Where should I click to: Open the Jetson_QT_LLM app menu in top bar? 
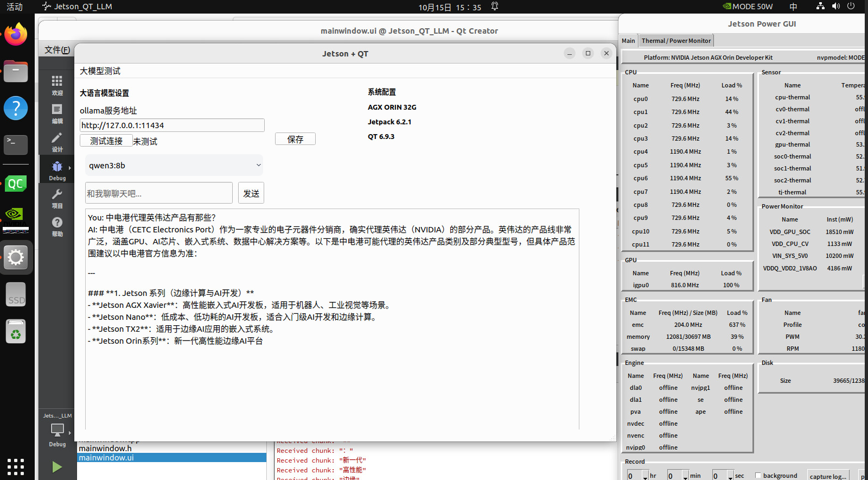(x=78, y=7)
